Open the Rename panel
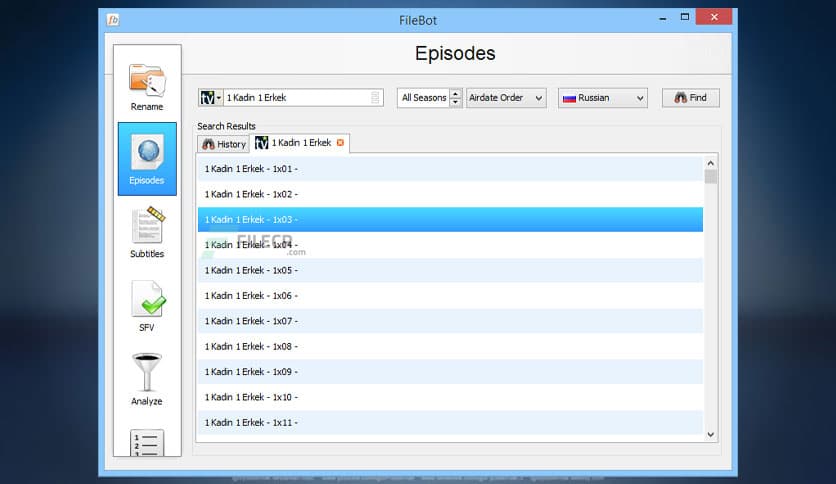Viewport: 836px width, 484px height. pos(147,86)
